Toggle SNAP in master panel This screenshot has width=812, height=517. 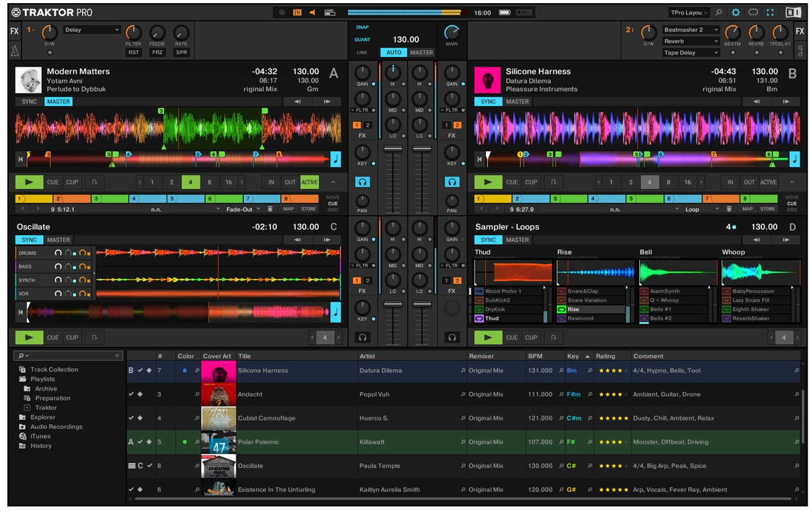(362, 27)
